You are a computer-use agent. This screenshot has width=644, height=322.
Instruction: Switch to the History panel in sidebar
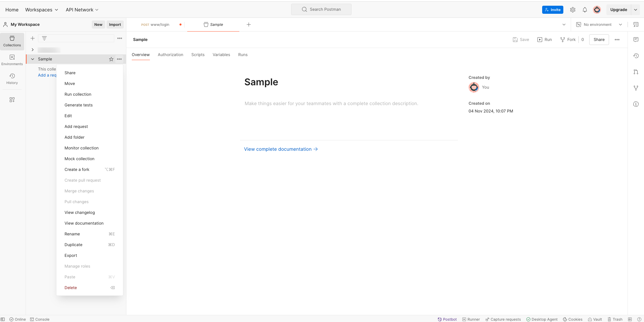(x=12, y=79)
